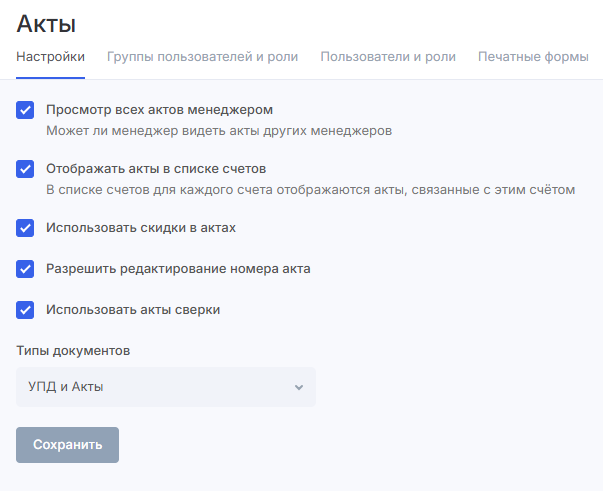Viewport: 603px width, 491px height.
Task: Click the chevron arrow in document types selector
Action: (x=298, y=388)
